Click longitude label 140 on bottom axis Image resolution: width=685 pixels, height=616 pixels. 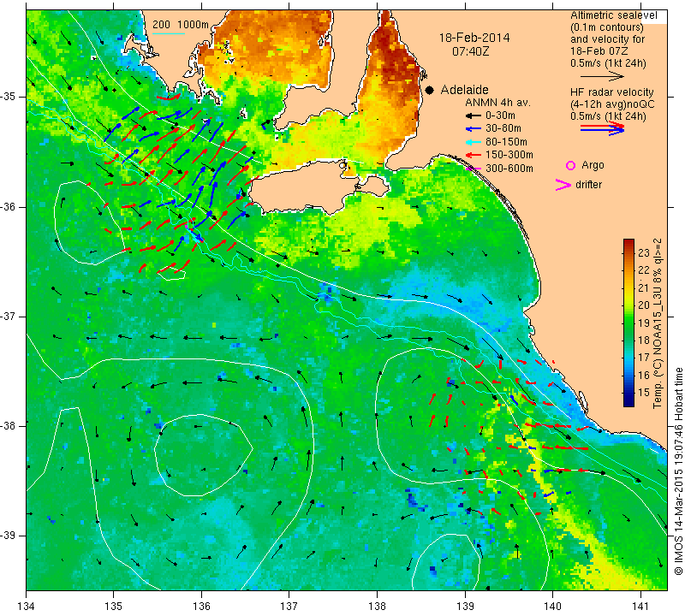(552, 606)
